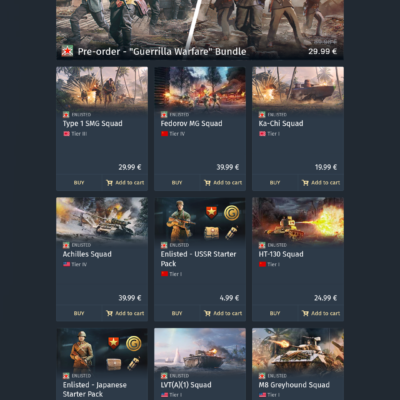This screenshot has width=400, height=400.
Task: Click cart icon on Achilles Squad card
Action: click(109, 313)
